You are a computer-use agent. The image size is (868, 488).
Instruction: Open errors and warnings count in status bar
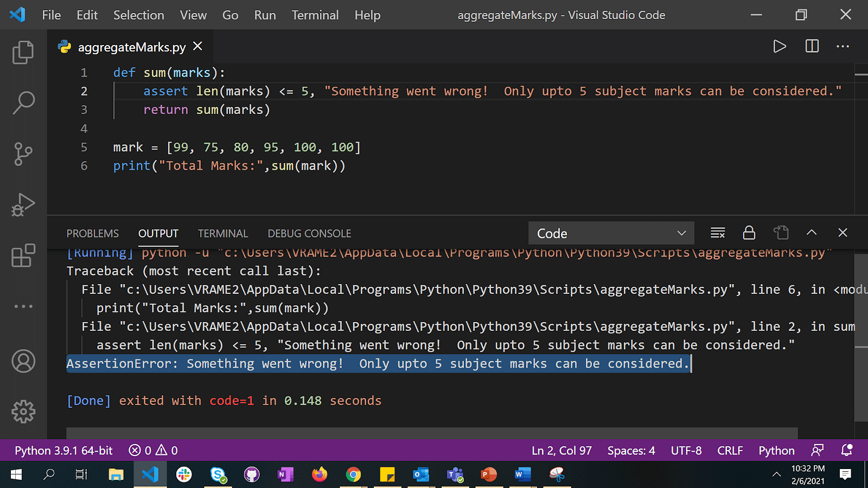pos(153,451)
